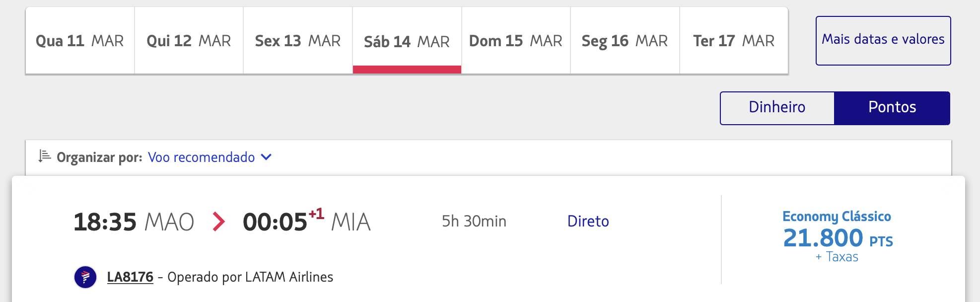Viewport: 980px width, 302px height.
Task: Open flight number LA8176 link
Action: [130, 277]
